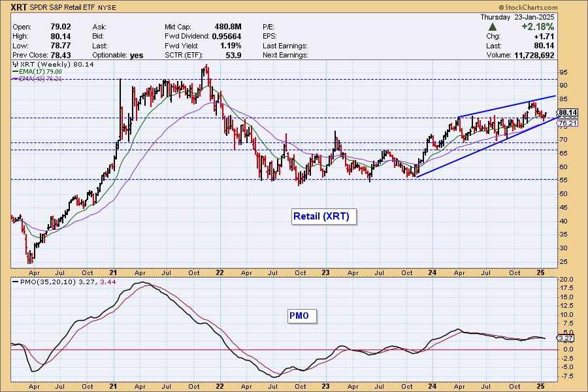Screen dimensions: 588x392
Task: Click the Chg value +1.71
Action: 544,37
